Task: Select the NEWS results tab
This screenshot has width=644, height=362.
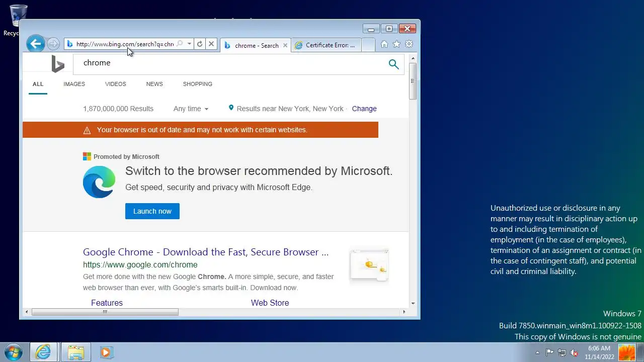Action: (154, 84)
